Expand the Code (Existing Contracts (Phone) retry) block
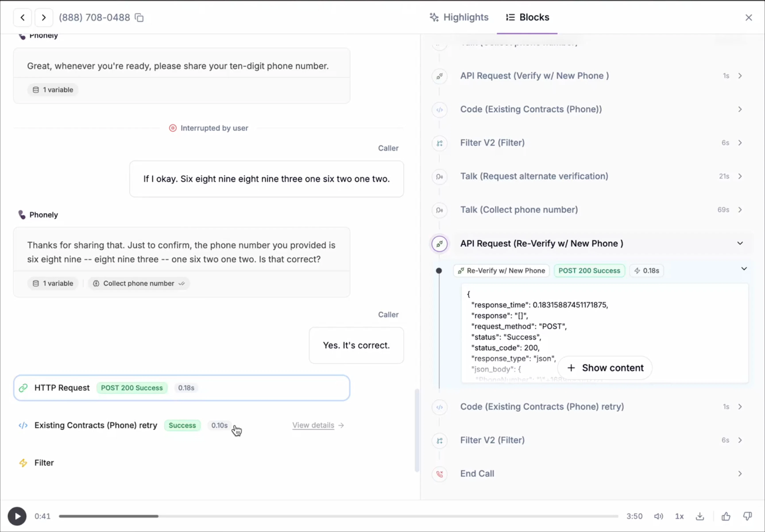The image size is (765, 532). (x=740, y=407)
